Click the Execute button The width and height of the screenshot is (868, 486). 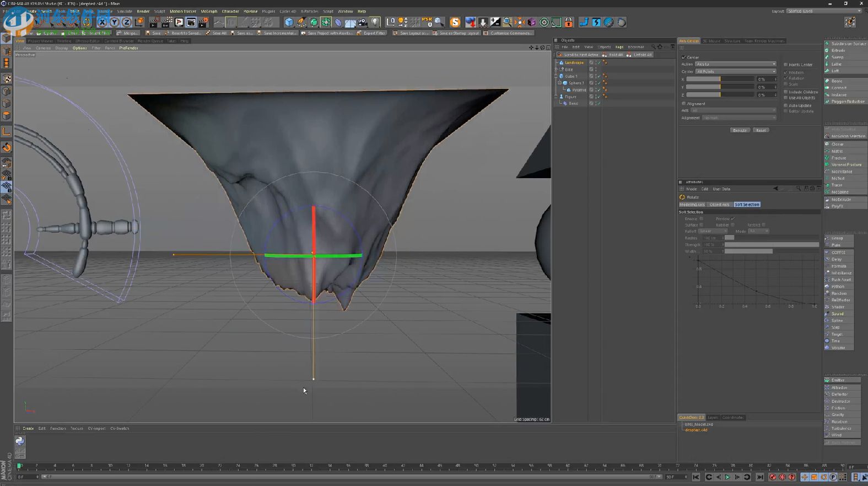click(x=740, y=130)
